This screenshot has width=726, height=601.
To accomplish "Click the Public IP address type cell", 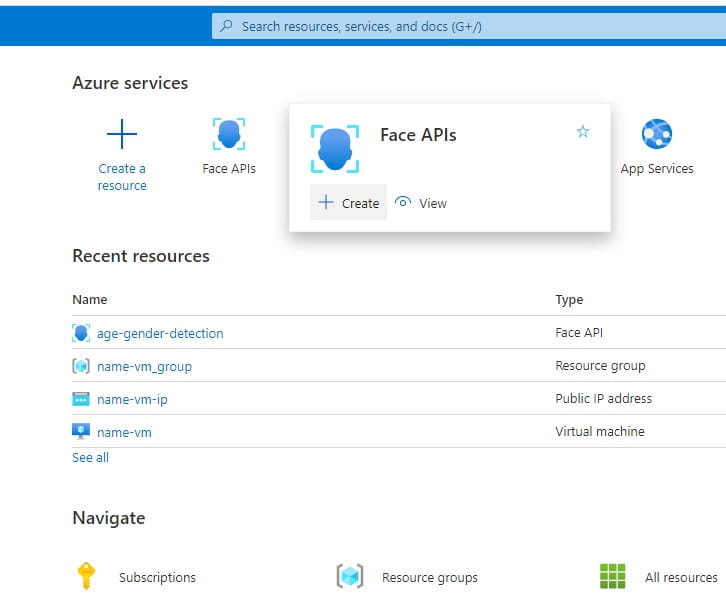I will click(603, 398).
